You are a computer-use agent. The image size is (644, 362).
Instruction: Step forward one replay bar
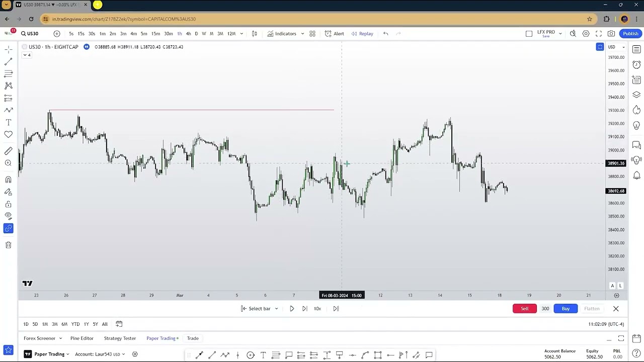[x=304, y=309]
